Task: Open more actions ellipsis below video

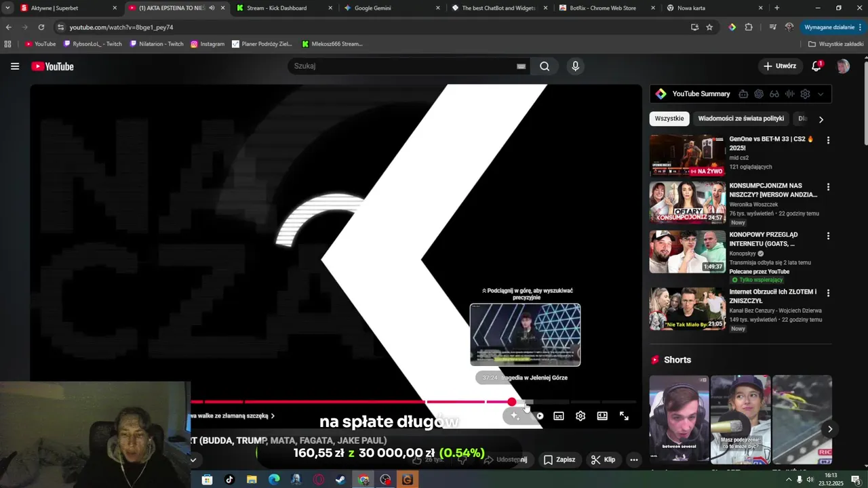Action: (634, 460)
